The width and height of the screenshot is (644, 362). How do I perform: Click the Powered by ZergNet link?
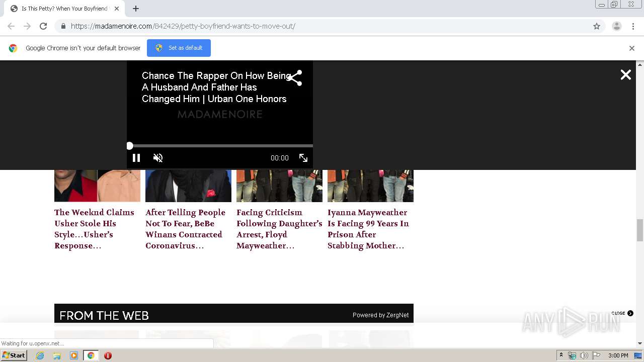[380, 315]
